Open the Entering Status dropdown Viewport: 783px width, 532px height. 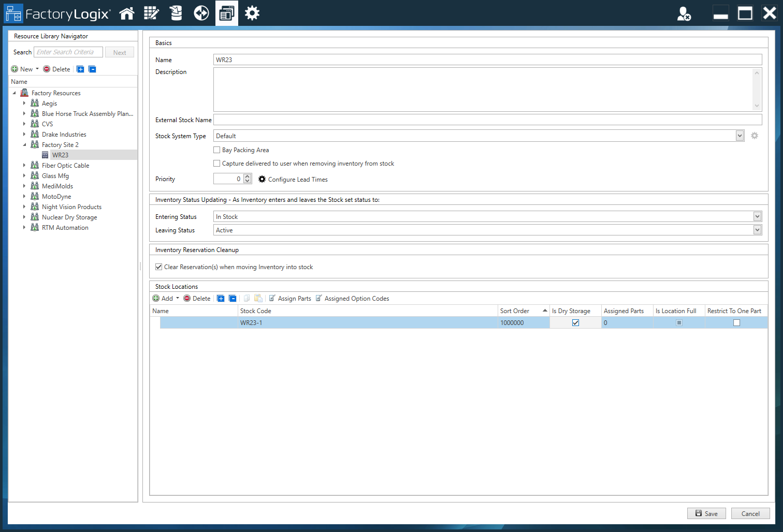(x=757, y=217)
